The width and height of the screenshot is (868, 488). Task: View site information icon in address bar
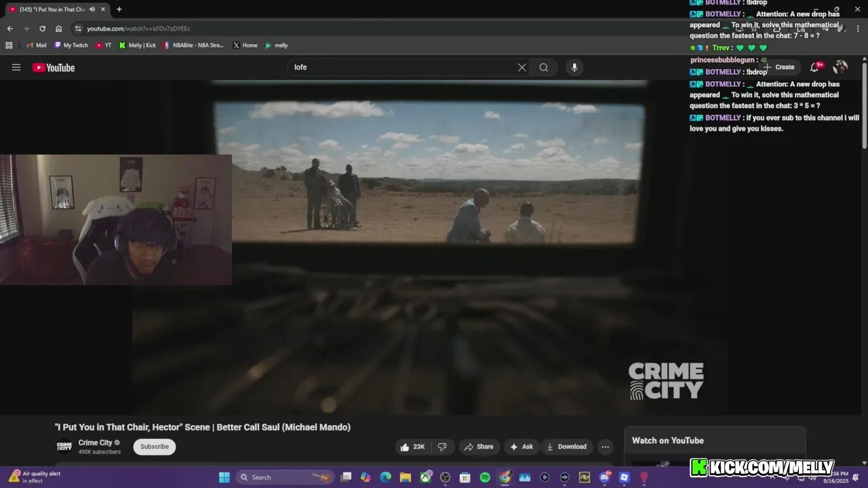[78, 28]
